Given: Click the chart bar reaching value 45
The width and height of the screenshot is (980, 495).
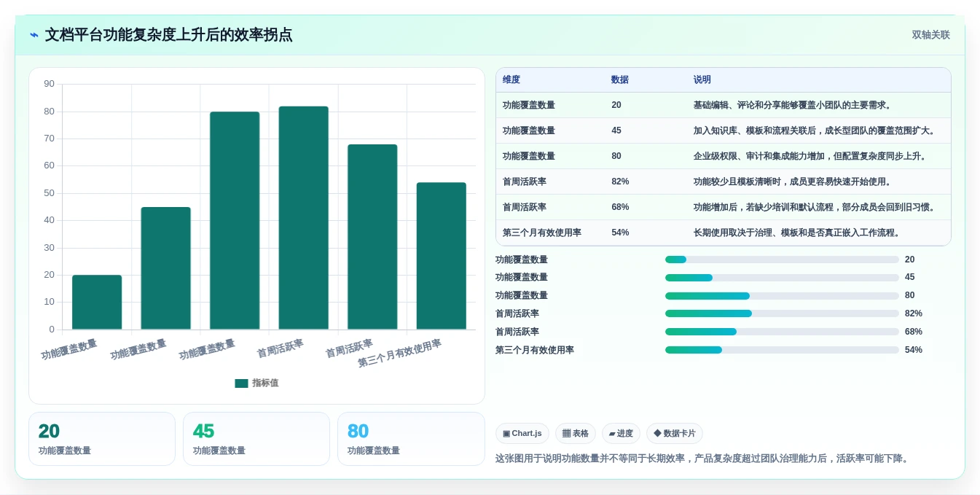Looking at the screenshot, I should point(165,268).
